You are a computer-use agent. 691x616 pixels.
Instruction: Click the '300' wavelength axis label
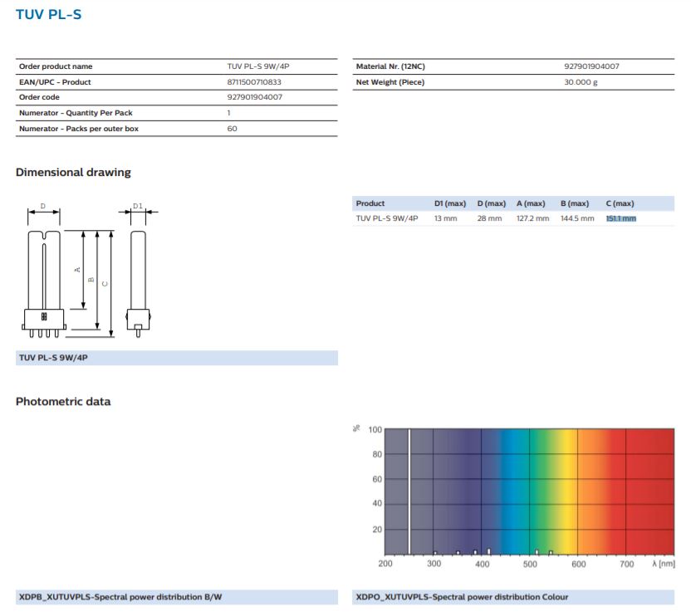click(434, 564)
